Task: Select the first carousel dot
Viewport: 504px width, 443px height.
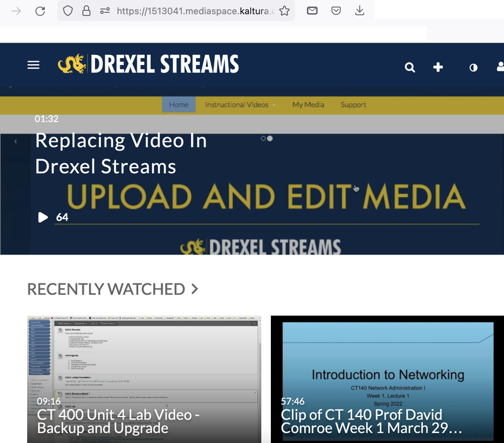Action: (x=263, y=139)
